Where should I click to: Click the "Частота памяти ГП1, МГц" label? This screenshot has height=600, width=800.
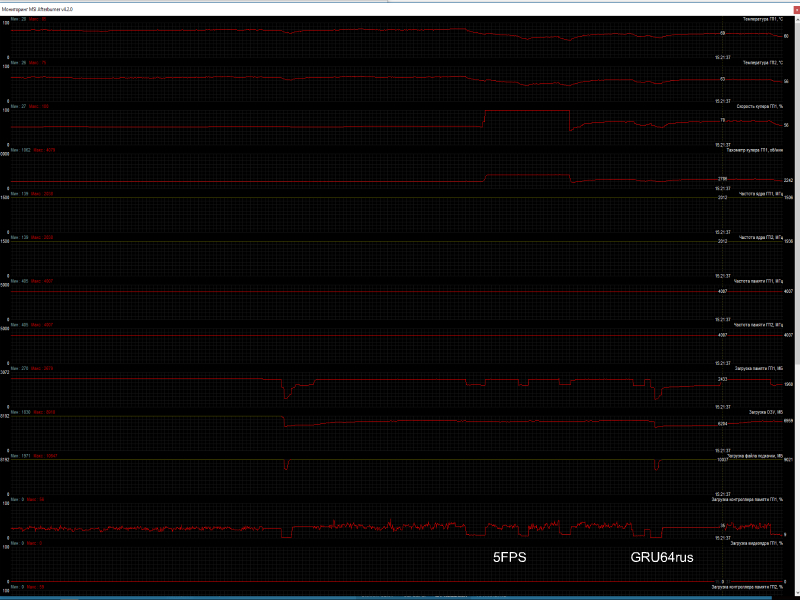[x=758, y=281]
